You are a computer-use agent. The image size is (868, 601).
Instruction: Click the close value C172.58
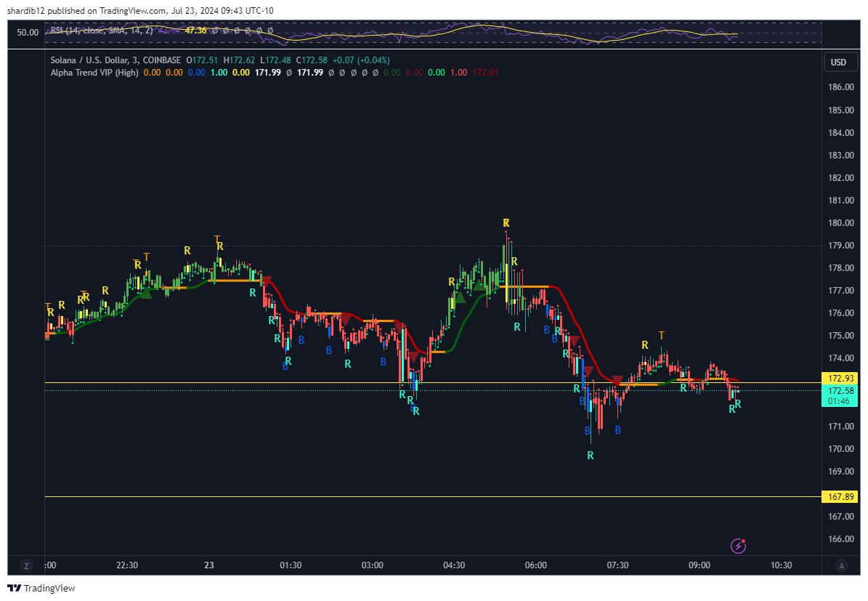(312, 60)
